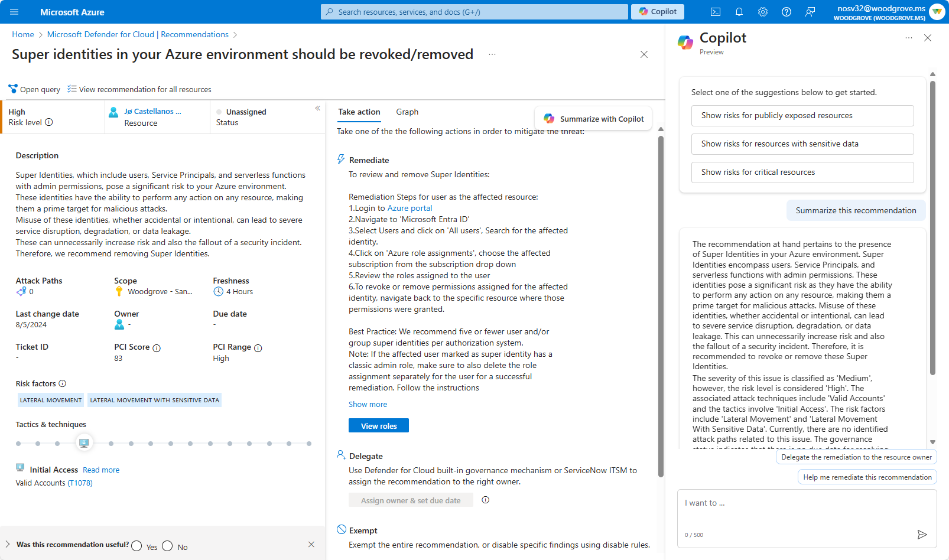The height and width of the screenshot is (560, 949).
Task: Click the PCI Score info icon
Action: tap(157, 348)
